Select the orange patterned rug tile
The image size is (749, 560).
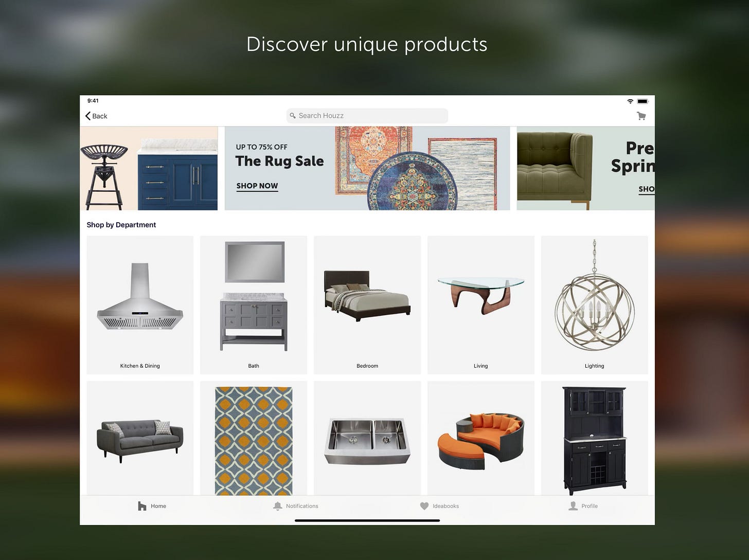(x=254, y=438)
